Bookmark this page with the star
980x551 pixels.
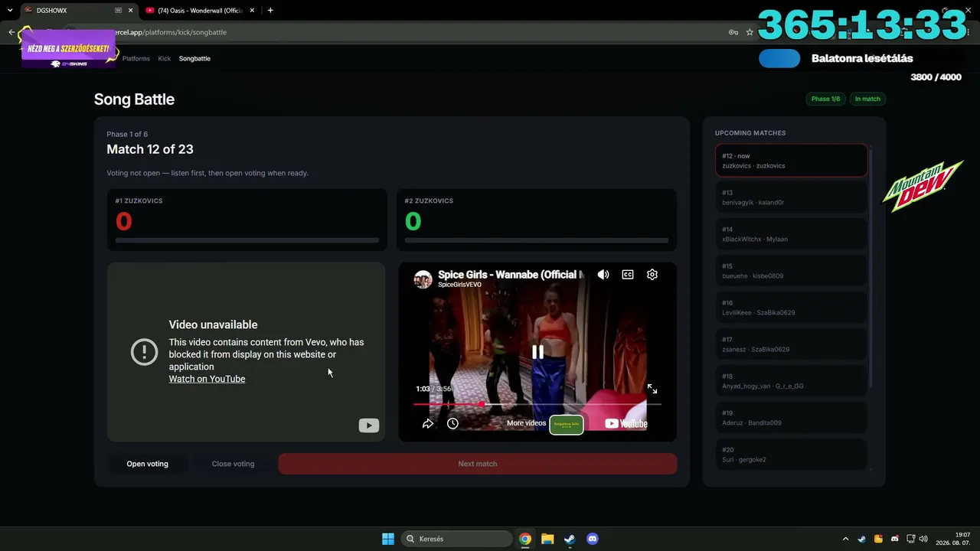click(750, 32)
